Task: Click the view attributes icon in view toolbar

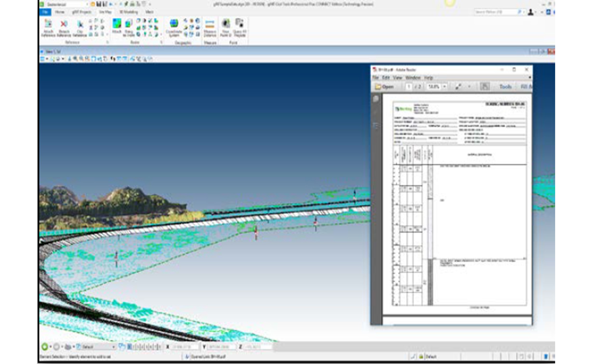Action: (43, 59)
